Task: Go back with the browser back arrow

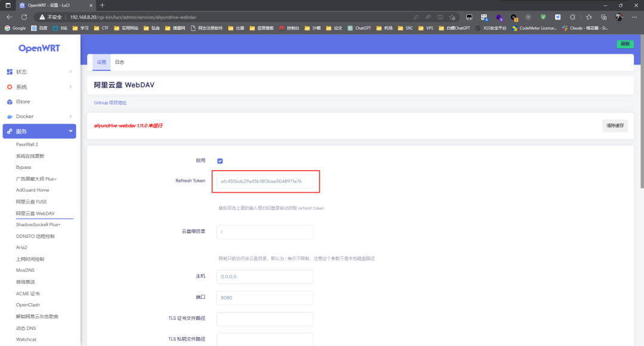Action: [9, 17]
